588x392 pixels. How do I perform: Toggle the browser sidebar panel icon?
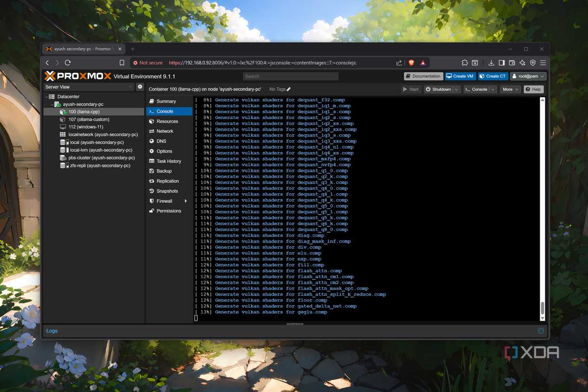pyautogui.click(x=502, y=63)
